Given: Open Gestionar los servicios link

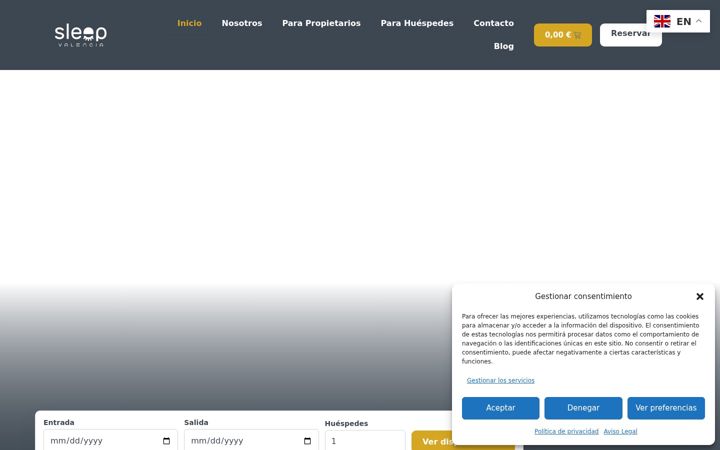Looking at the screenshot, I should (x=501, y=380).
